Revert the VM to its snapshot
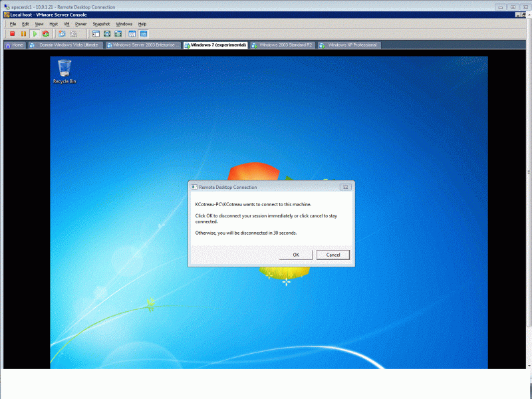 [x=73, y=33]
